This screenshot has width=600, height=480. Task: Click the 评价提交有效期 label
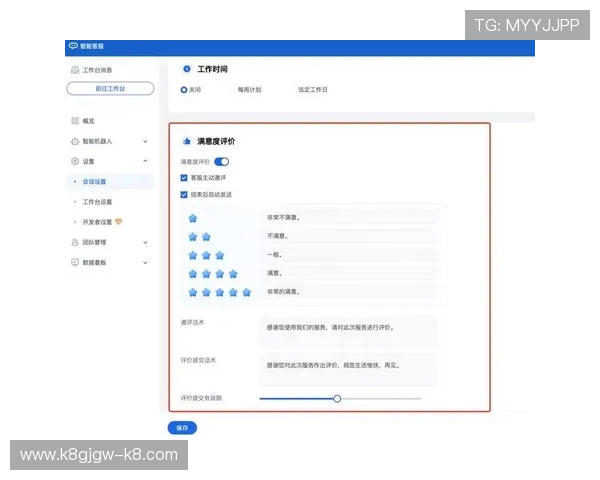pos(201,398)
